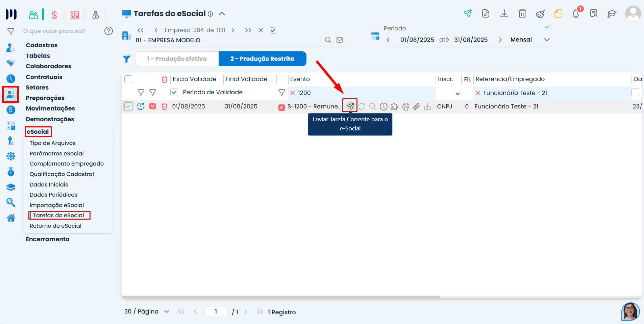The width and height of the screenshot is (644, 324).
Task: Open Retorno do eSocial menu item
Action: tap(55, 226)
